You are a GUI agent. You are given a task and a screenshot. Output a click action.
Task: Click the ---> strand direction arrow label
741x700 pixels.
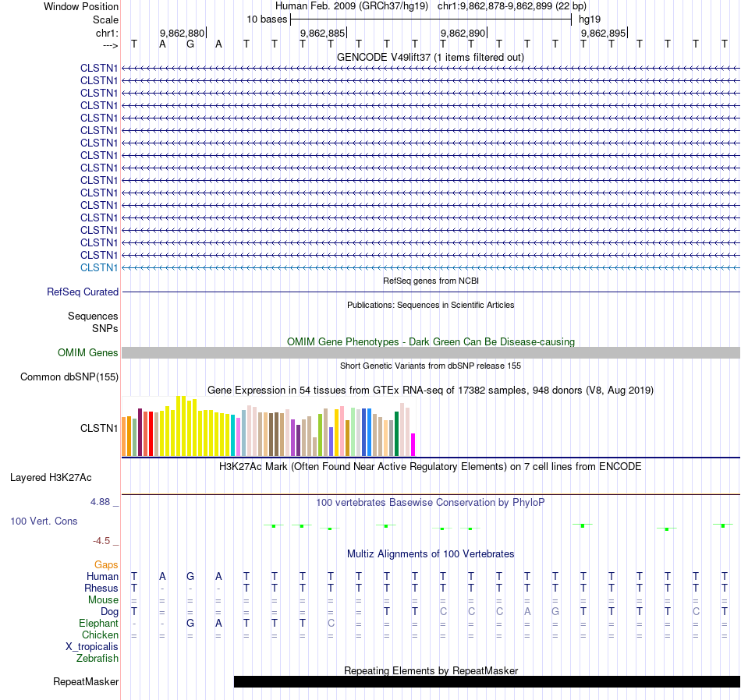tap(111, 45)
